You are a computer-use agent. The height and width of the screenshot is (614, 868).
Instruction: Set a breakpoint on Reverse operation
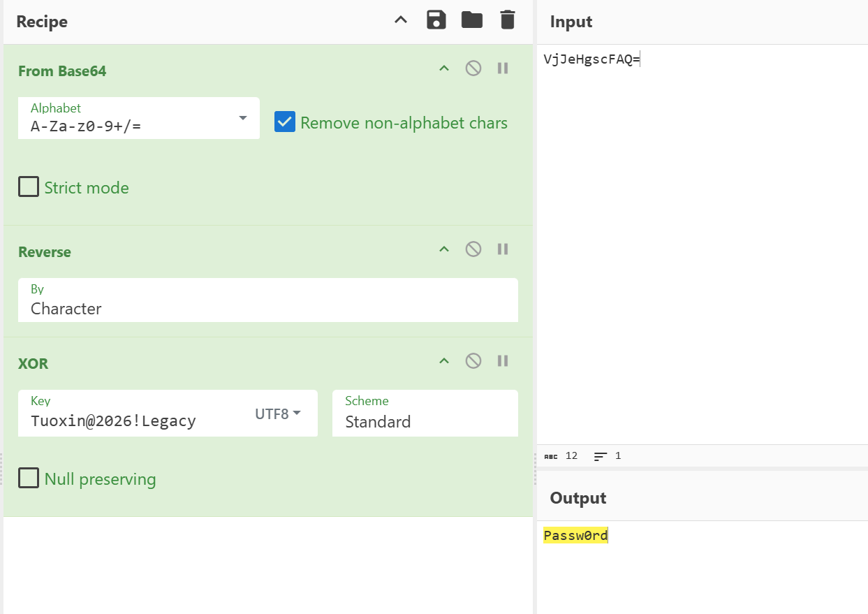tap(503, 249)
